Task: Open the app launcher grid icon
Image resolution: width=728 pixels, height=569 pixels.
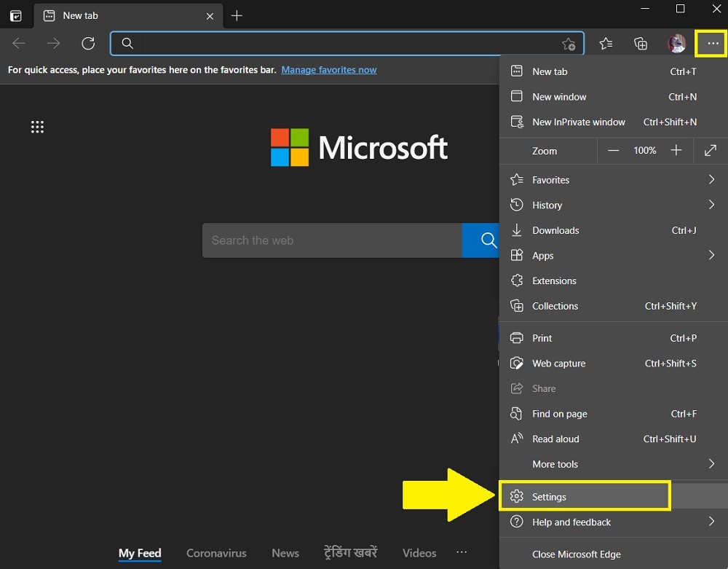Action: coord(37,127)
